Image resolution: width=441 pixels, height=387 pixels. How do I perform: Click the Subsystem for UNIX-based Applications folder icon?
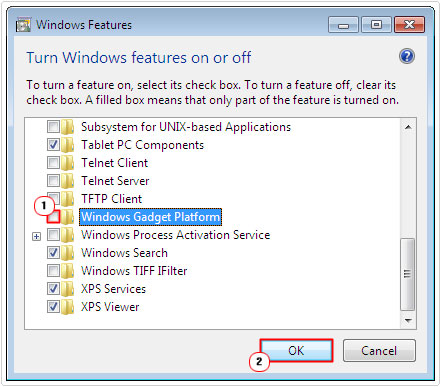[x=67, y=127]
